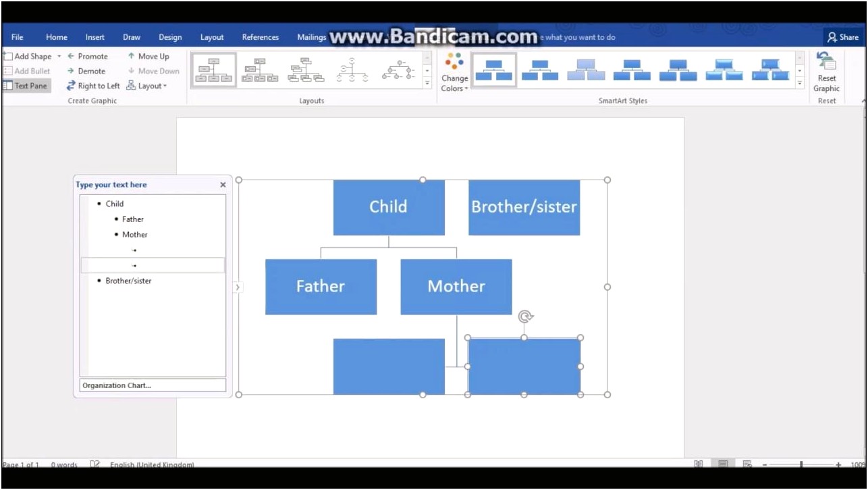868x490 pixels.
Task: Demote the selected shape
Action: coord(86,71)
